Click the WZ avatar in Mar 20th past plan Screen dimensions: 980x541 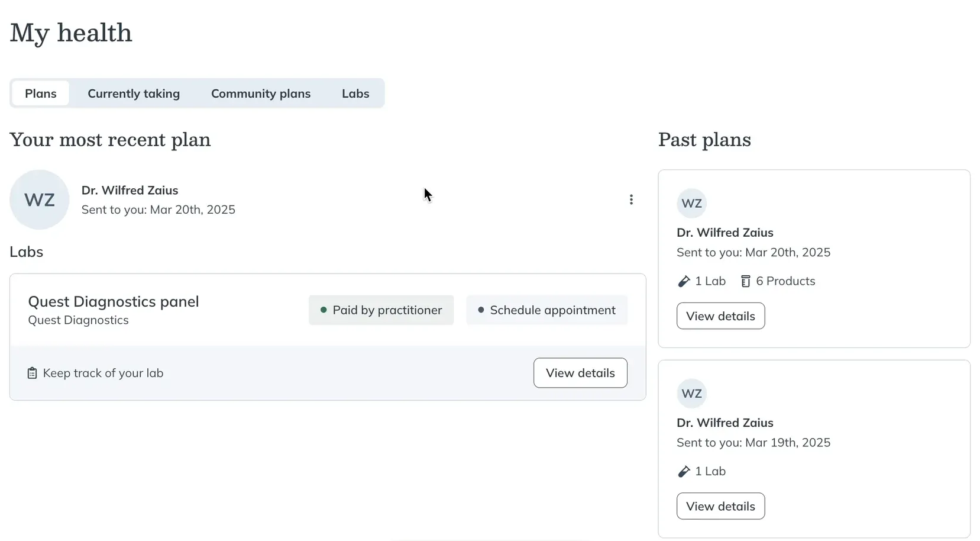pyautogui.click(x=691, y=203)
